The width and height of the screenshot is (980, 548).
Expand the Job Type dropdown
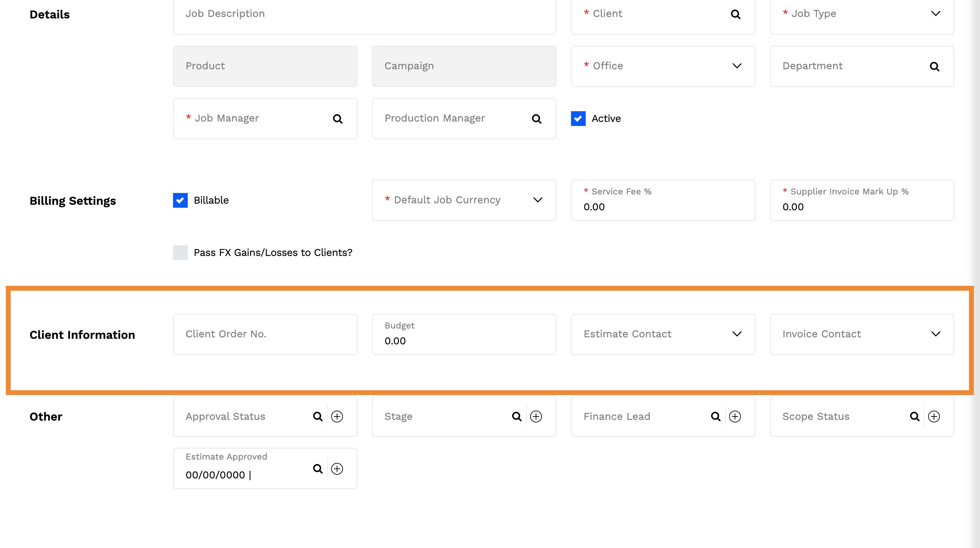(x=935, y=14)
